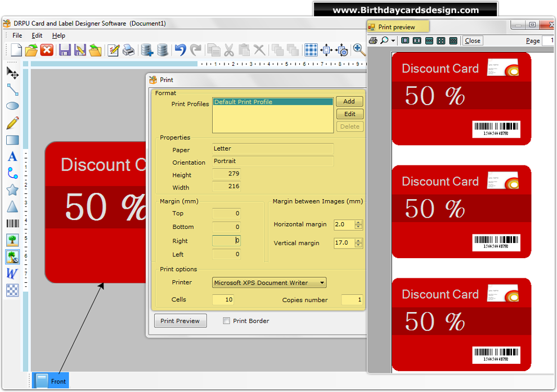
Task: Click the Right margin input field
Action: pos(226,241)
